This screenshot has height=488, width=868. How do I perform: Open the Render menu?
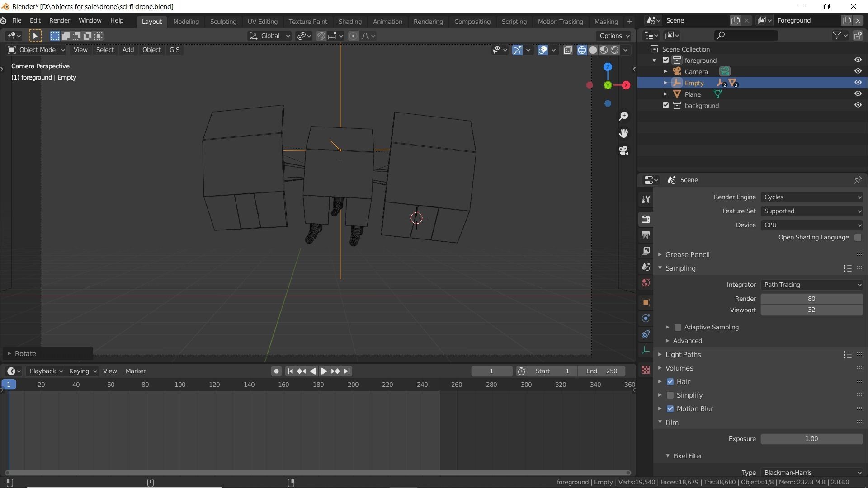pyautogui.click(x=59, y=21)
